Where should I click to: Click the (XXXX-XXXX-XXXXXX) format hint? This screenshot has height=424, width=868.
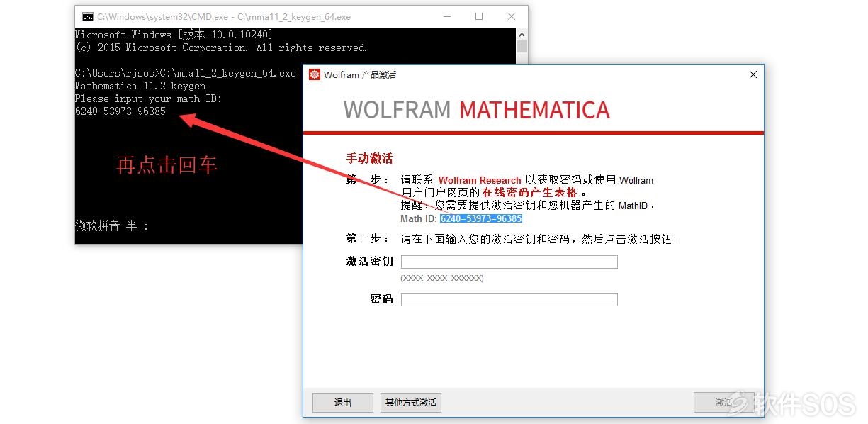(442, 278)
